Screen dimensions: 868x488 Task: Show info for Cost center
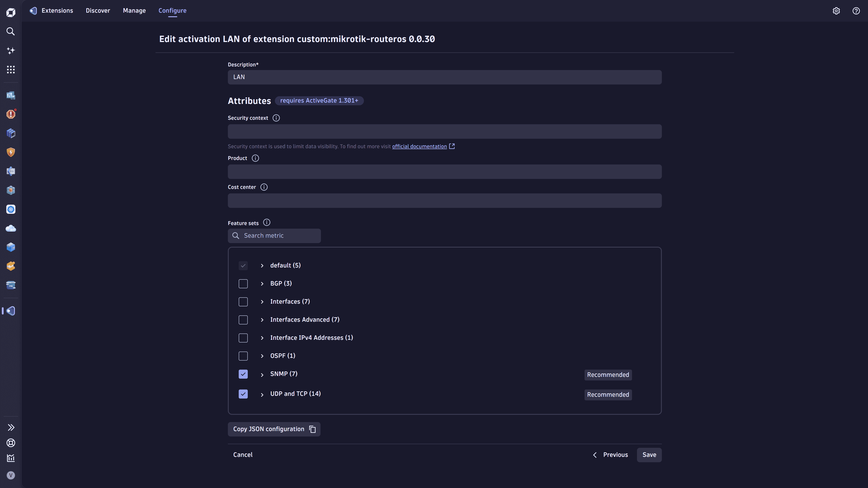264,187
